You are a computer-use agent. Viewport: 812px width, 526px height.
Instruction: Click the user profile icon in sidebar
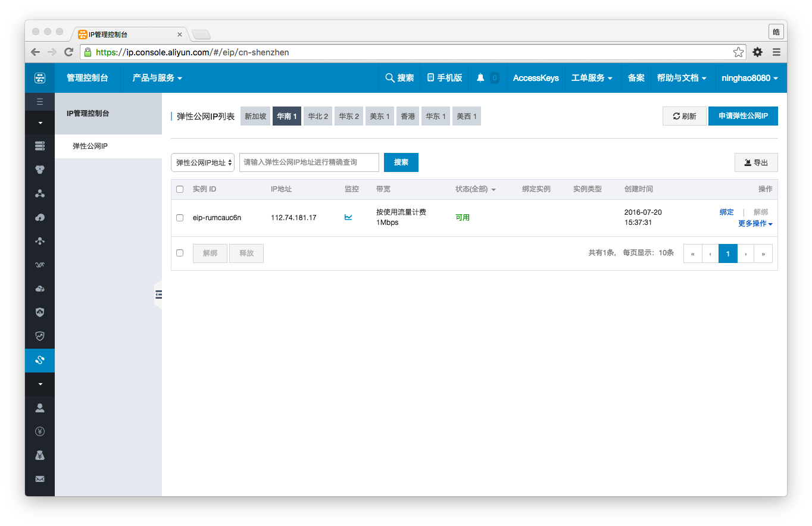(x=40, y=408)
